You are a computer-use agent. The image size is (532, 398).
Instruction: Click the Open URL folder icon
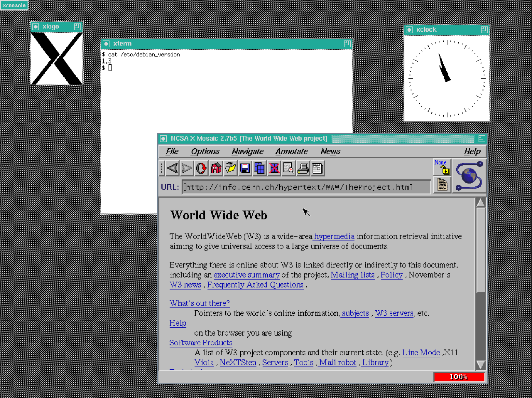pyautogui.click(x=230, y=168)
